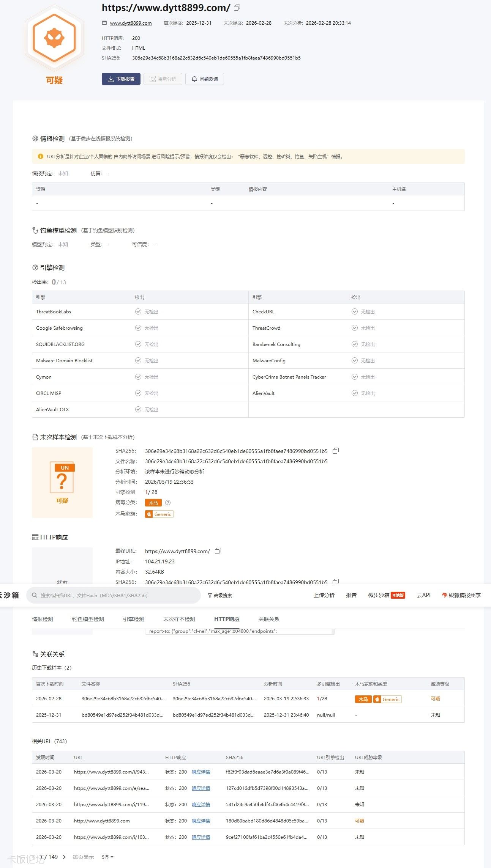Viewport: 491px width, 868px height.
Task: Click the 可疑 threat level in URL table
Action: [x=360, y=821]
